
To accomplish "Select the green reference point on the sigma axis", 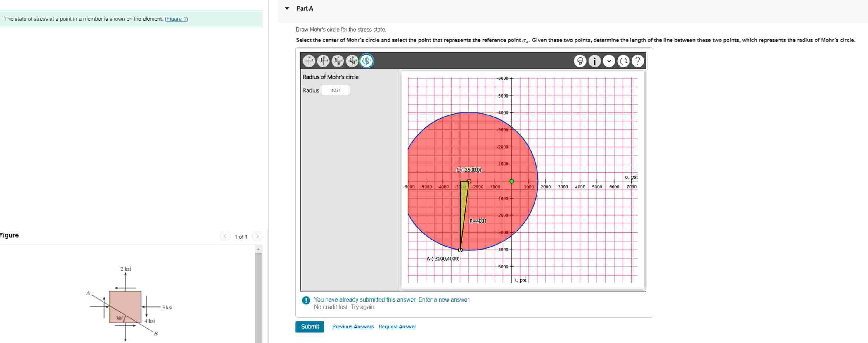I will click(x=512, y=181).
